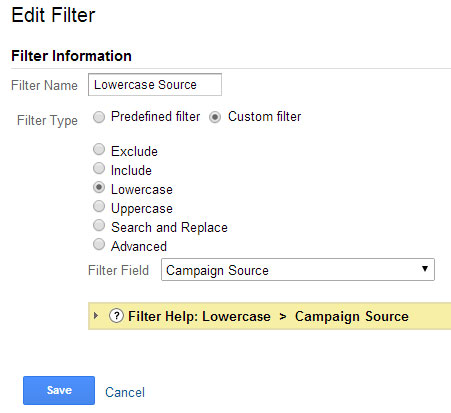Click the Search and Replace label
The height and width of the screenshot is (413, 451).
169,227
